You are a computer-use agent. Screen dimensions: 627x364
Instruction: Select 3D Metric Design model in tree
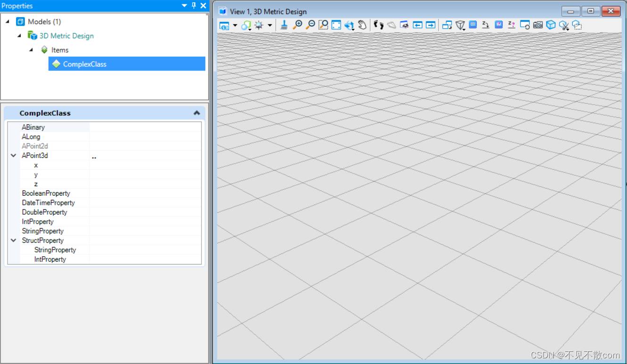tap(67, 36)
